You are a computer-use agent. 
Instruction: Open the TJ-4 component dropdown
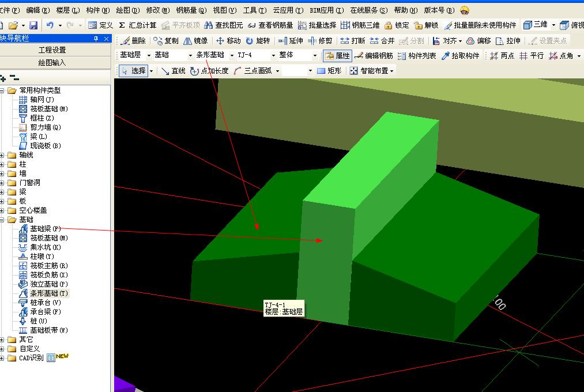pyautogui.click(x=273, y=56)
